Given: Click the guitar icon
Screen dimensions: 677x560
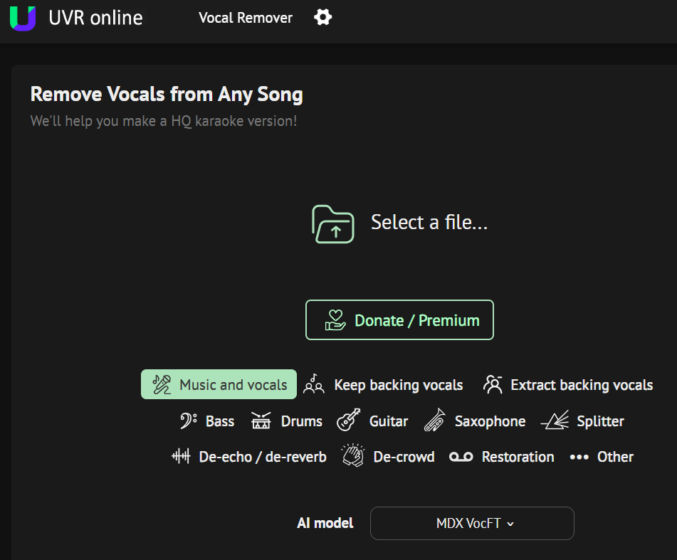Looking at the screenshot, I should (x=348, y=420).
